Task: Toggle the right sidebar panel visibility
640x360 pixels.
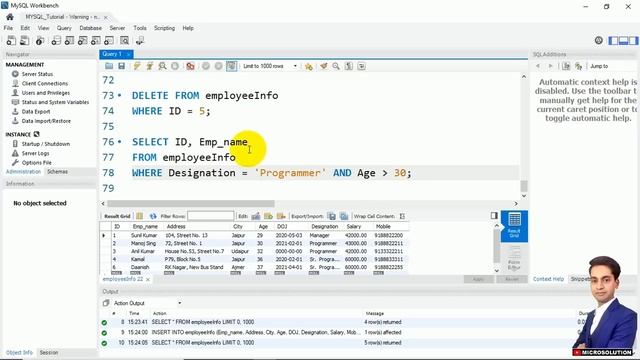Action: (633, 40)
